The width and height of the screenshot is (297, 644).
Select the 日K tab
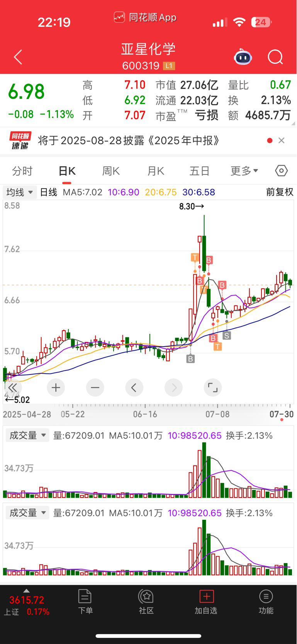click(67, 171)
